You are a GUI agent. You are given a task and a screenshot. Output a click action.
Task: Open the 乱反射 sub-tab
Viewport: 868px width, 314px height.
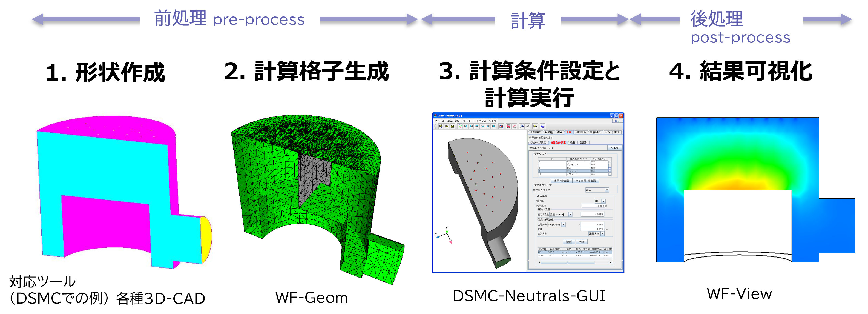coord(584,143)
